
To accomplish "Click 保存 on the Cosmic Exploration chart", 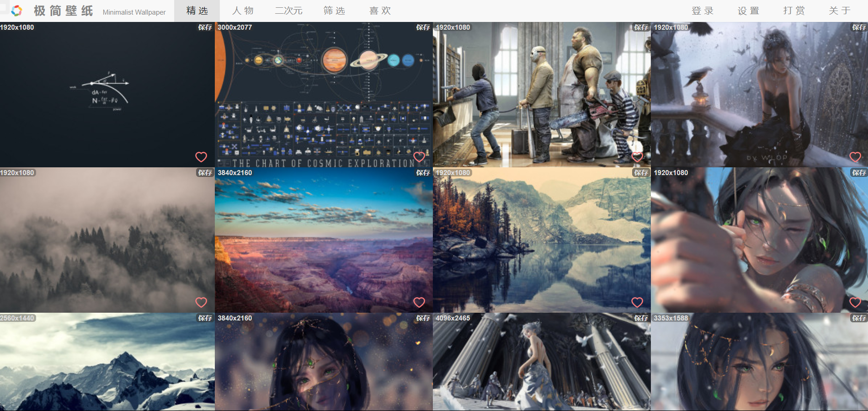I will pyautogui.click(x=423, y=27).
